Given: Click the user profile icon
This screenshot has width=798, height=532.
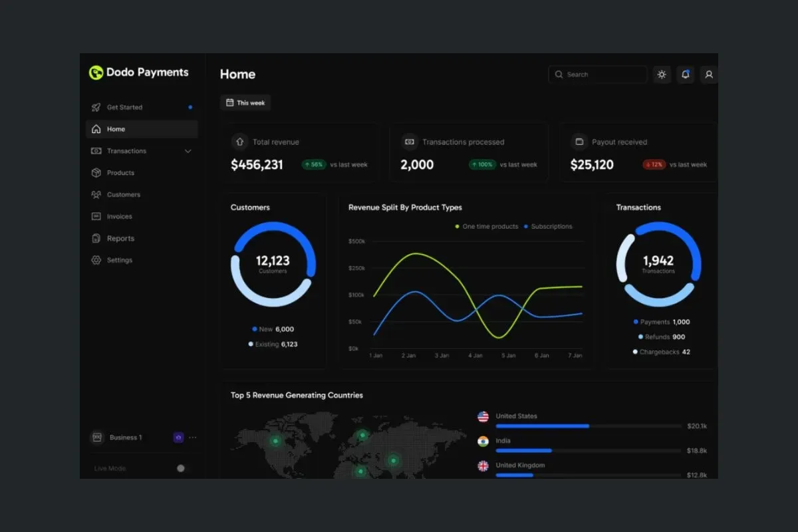Looking at the screenshot, I should [709, 74].
